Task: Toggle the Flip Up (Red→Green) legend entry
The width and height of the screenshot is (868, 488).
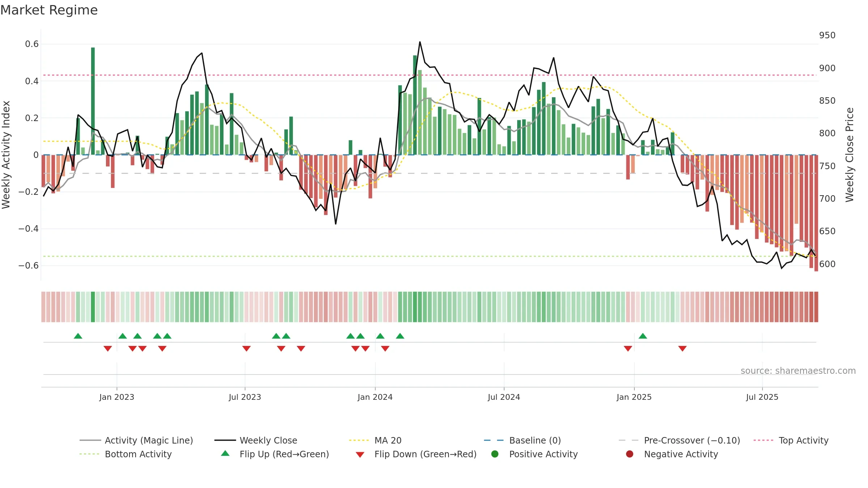Action: (275, 454)
